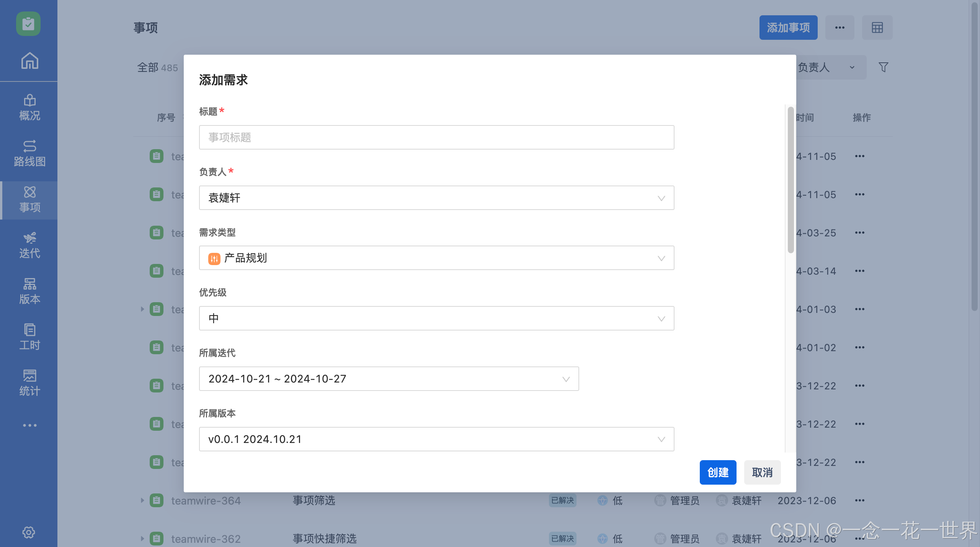Click the 取消 cancel button
The image size is (980, 547).
coord(762,472)
